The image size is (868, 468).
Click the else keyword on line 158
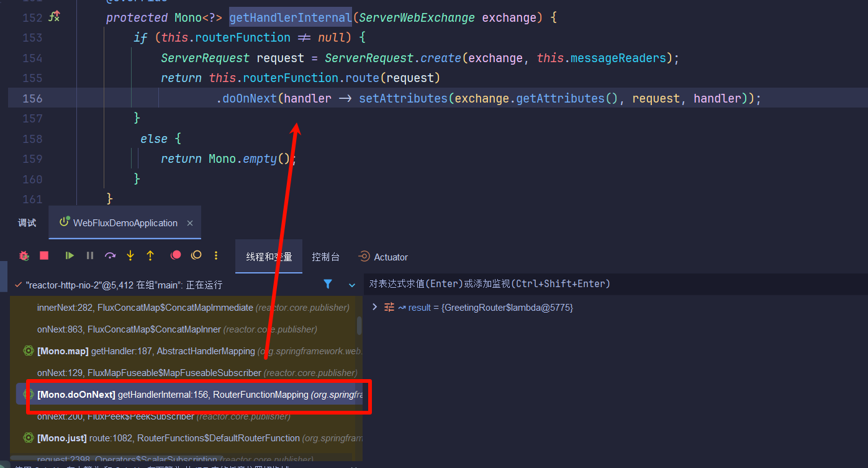(x=154, y=139)
